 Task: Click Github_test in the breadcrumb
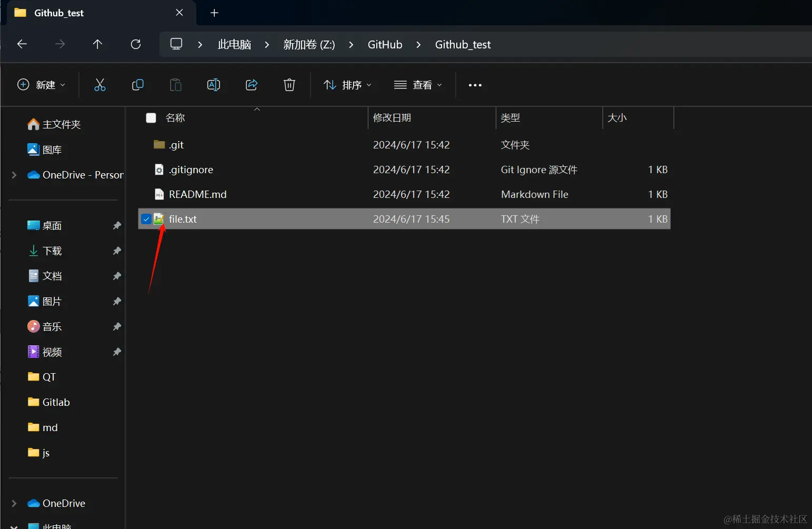tap(463, 45)
